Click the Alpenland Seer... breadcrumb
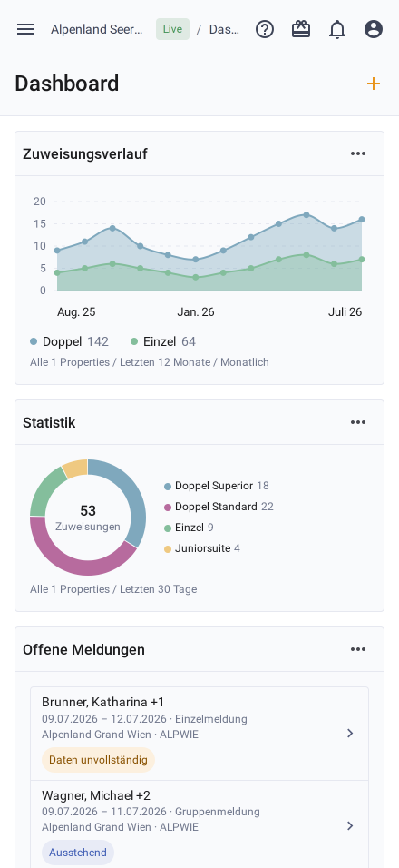The width and height of the screenshot is (399, 868). coord(97,29)
